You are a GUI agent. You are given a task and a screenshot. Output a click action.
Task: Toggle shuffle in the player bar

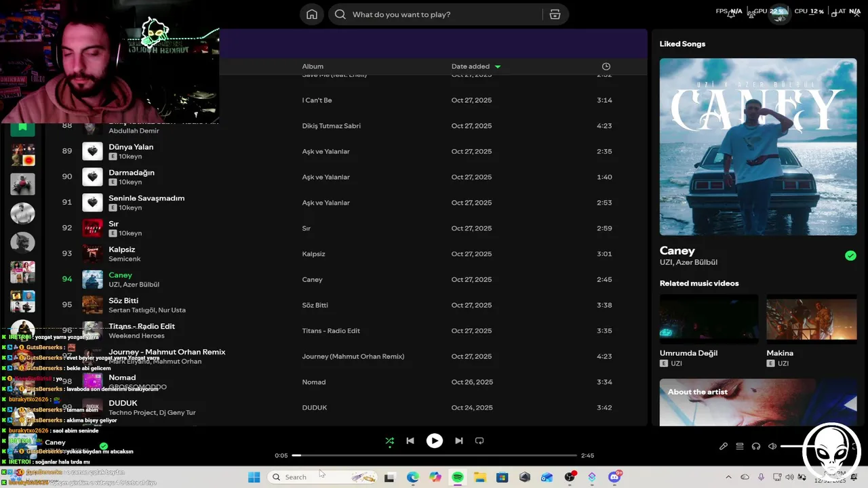(389, 441)
